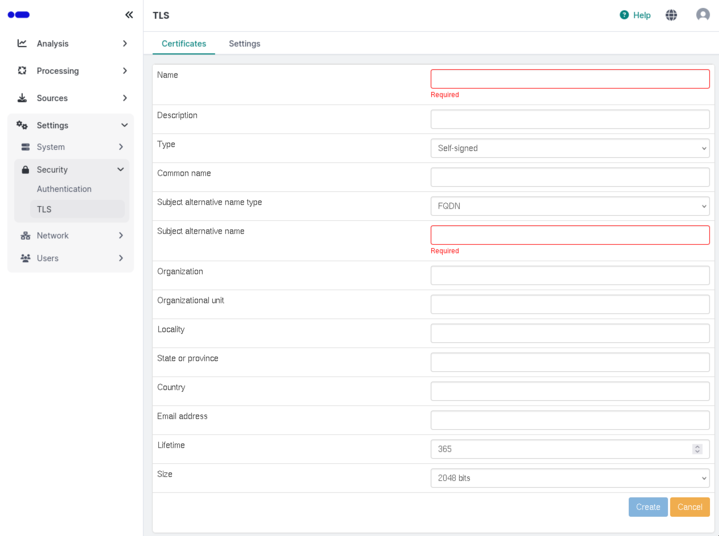The height and width of the screenshot is (536, 719).
Task: Focus the Country input field
Action: pos(570,391)
